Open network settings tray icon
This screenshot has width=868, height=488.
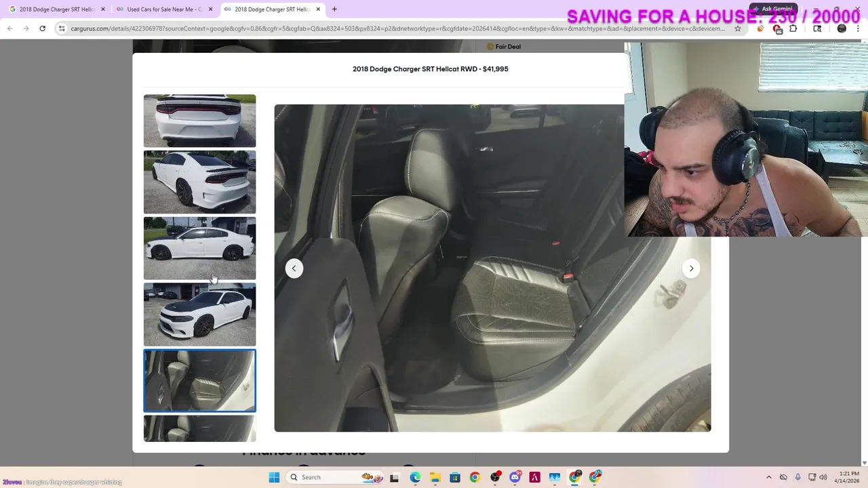click(812, 477)
